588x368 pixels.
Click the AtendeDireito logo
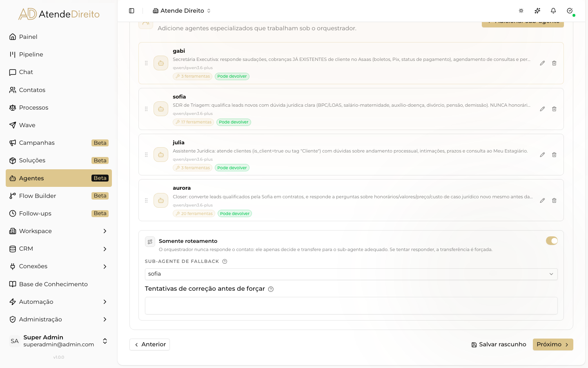59,14
